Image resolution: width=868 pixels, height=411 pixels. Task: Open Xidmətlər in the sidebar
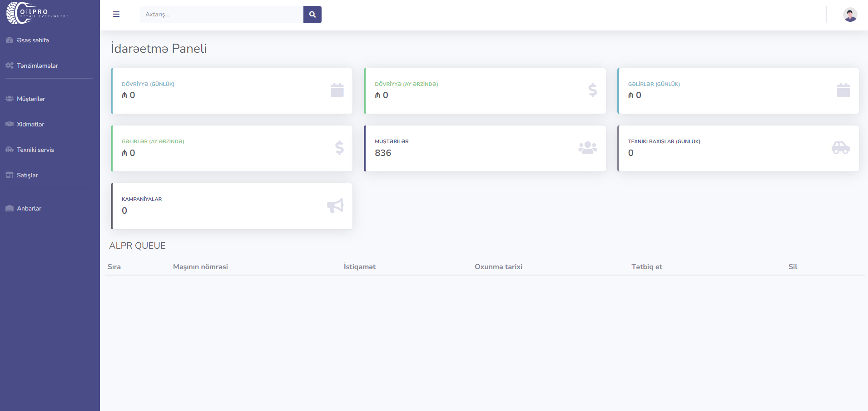click(x=30, y=125)
